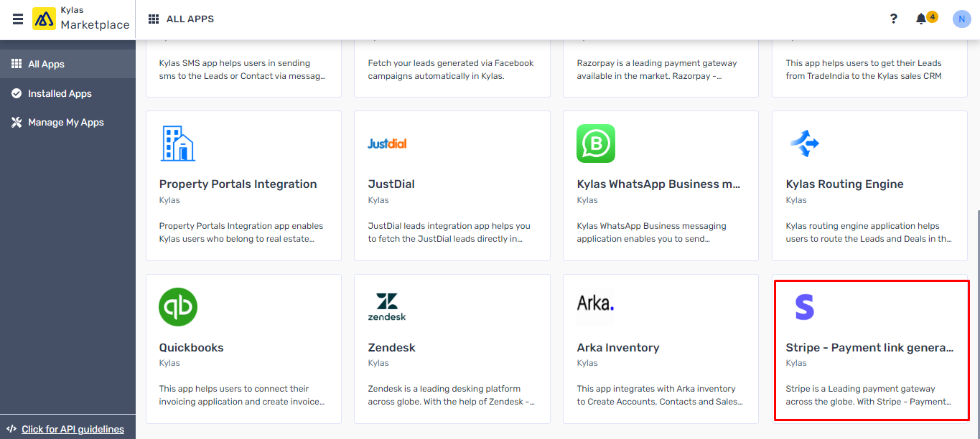Click the Kylas Routing Engine arrows icon

point(805,143)
